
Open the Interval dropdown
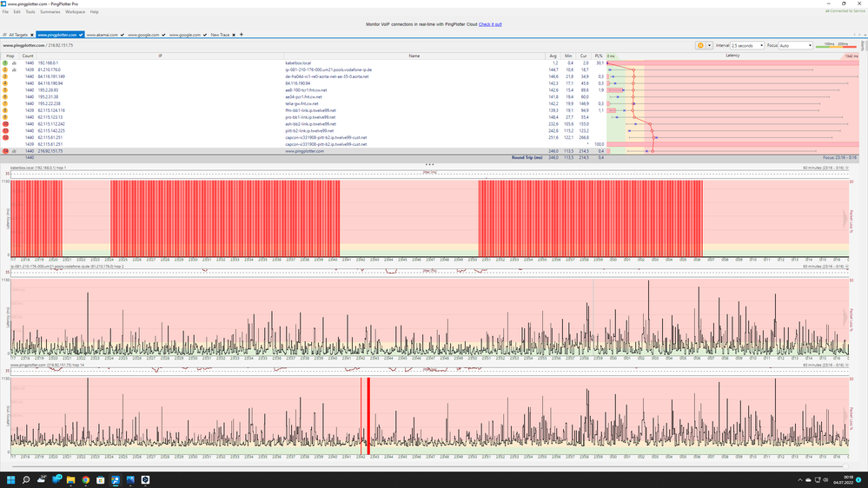coord(747,45)
